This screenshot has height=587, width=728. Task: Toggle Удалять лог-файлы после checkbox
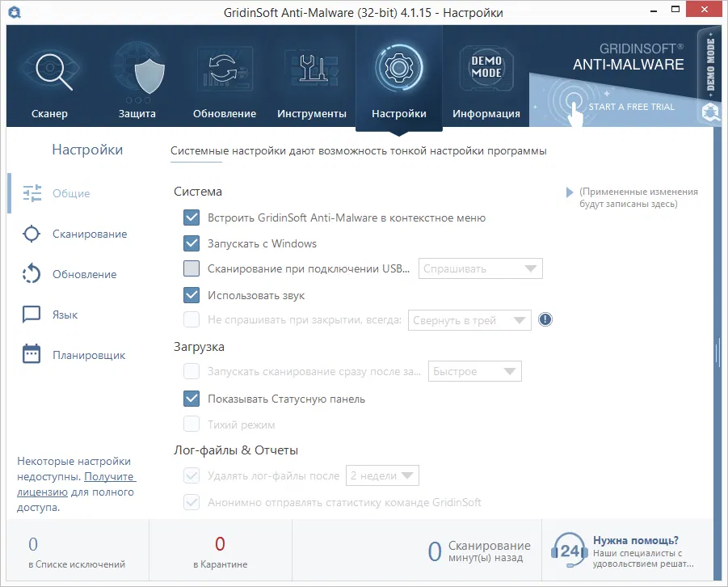coord(191,475)
